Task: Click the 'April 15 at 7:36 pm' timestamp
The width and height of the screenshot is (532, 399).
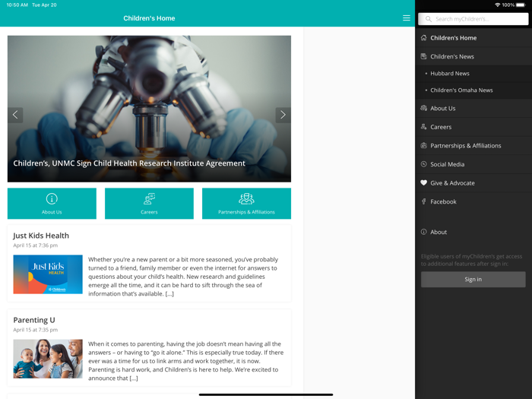Action: [35, 245]
